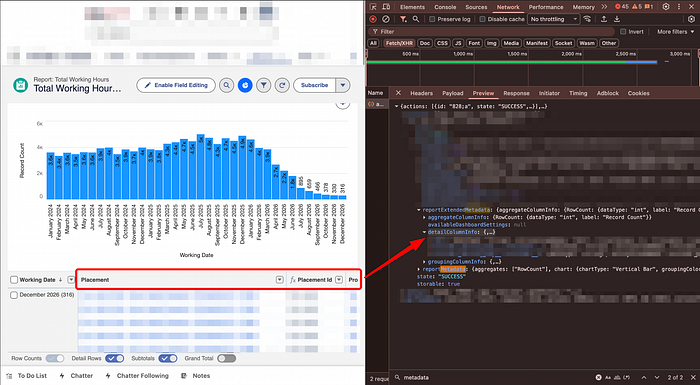Open network conditions wifi icon

[x=588, y=19]
